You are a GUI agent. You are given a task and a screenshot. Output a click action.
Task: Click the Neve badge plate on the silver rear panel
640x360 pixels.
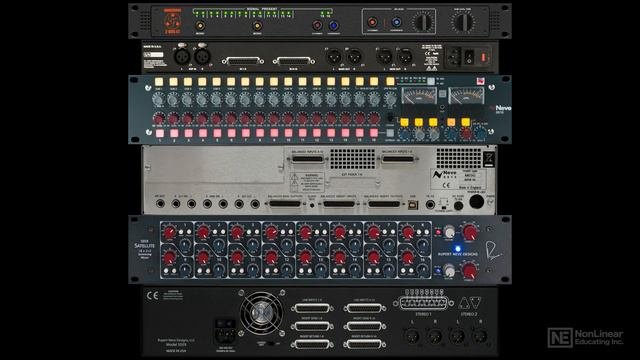coord(458,178)
